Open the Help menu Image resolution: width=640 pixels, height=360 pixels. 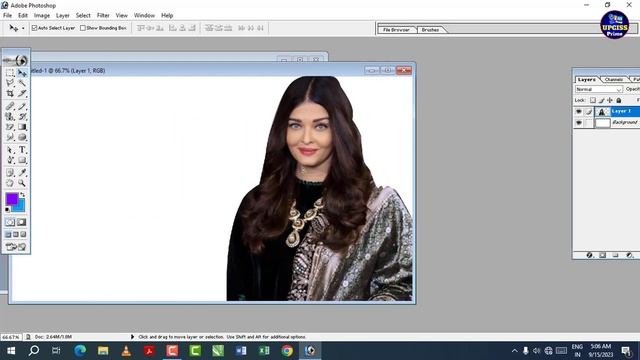pyautogui.click(x=167, y=16)
